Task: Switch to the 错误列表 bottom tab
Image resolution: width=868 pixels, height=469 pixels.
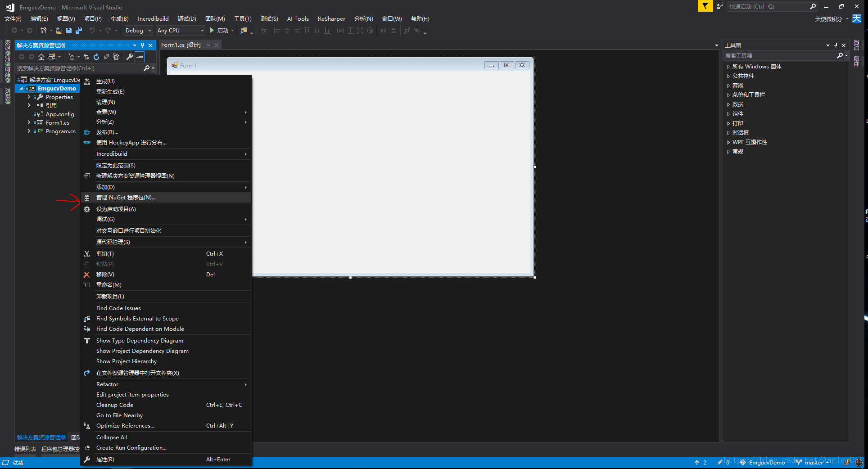Action: coord(25,449)
